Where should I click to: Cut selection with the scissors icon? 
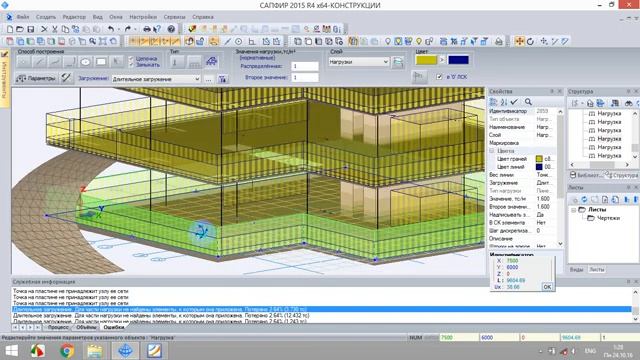[54, 29]
